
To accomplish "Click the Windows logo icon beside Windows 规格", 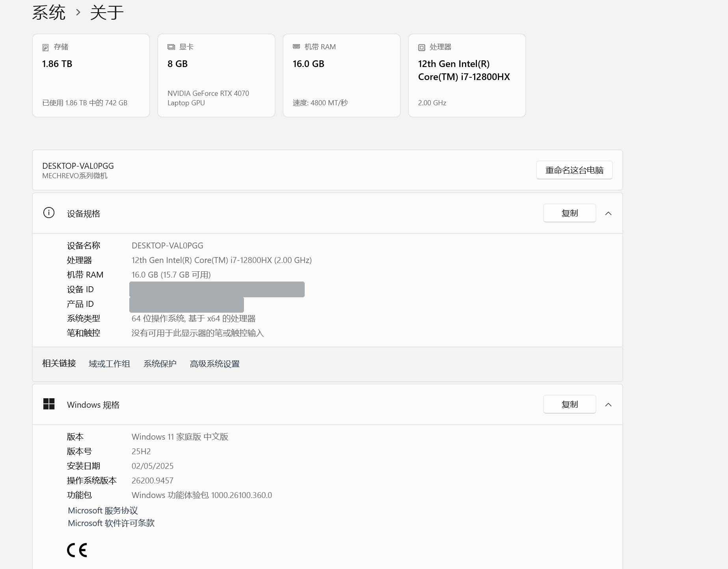I will pyautogui.click(x=49, y=404).
